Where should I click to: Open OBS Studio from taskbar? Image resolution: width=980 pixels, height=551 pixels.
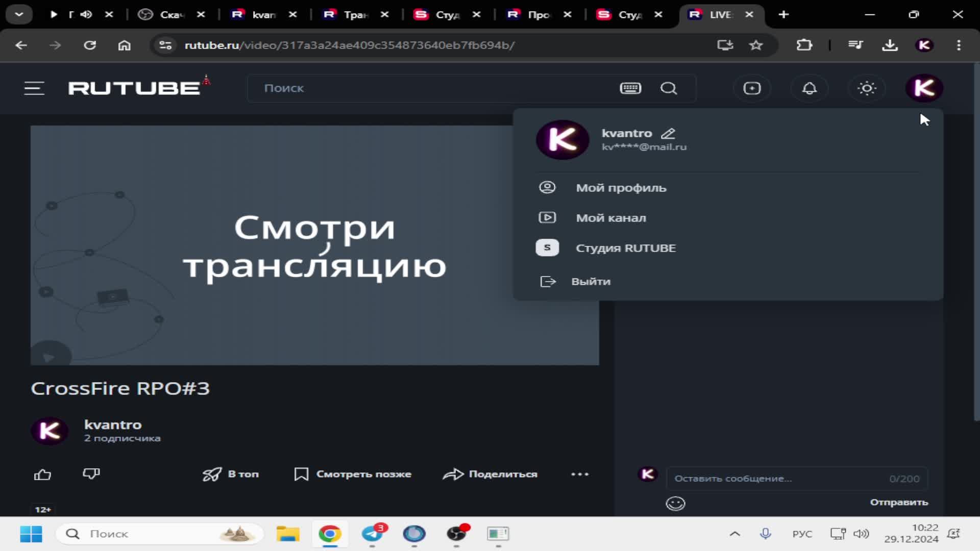tap(457, 534)
